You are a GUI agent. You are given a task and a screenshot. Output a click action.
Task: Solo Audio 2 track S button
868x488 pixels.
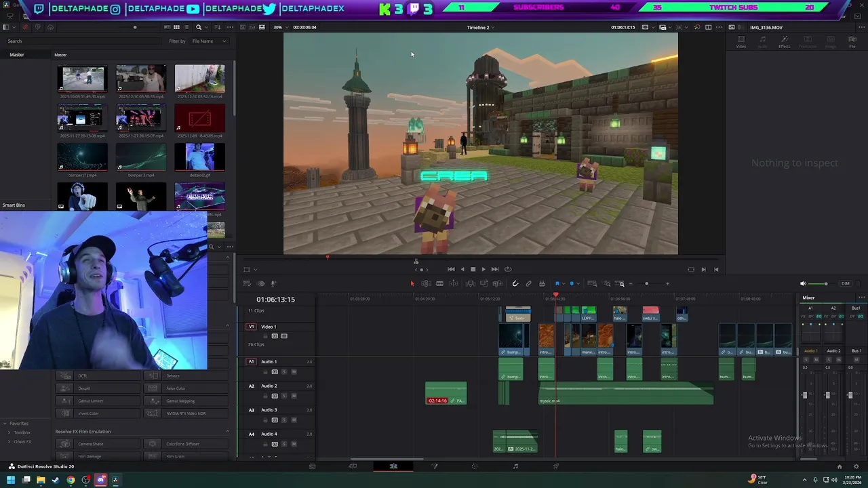pyautogui.click(x=284, y=396)
